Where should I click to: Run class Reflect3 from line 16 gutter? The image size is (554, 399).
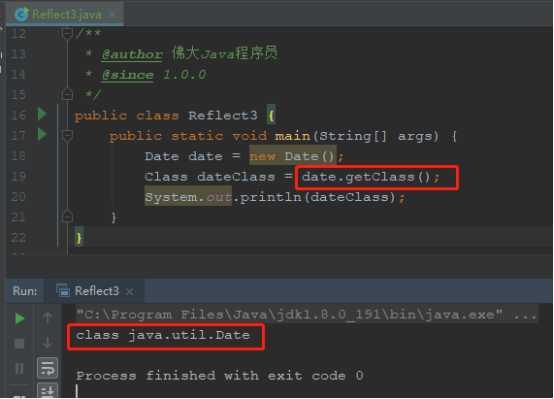pos(42,114)
